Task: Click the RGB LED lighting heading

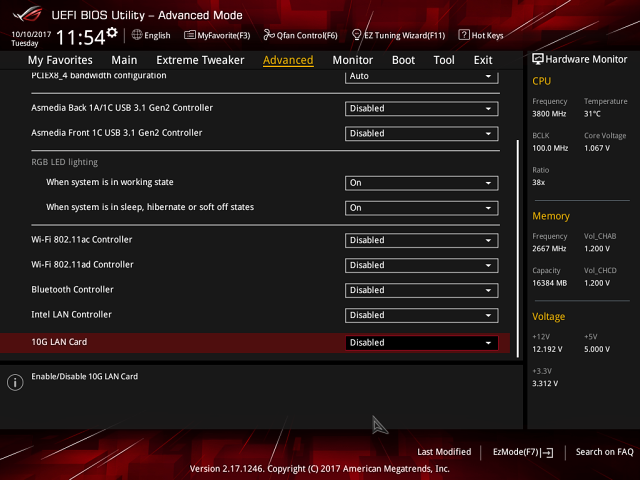Action: 64,162
